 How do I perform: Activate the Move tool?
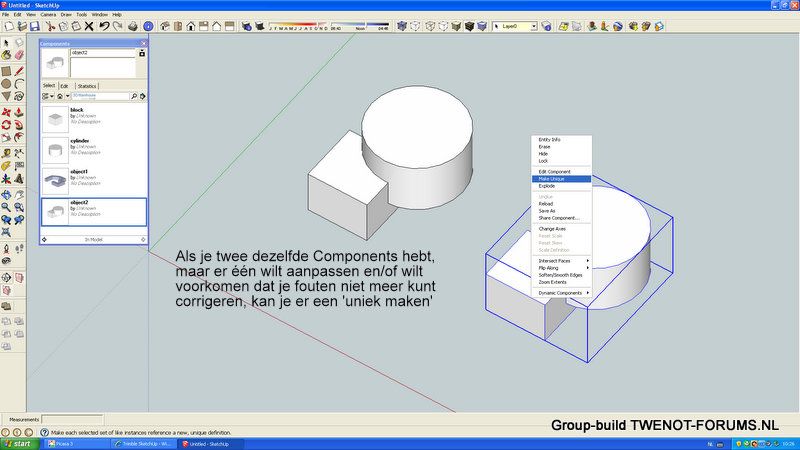pos(6,112)
